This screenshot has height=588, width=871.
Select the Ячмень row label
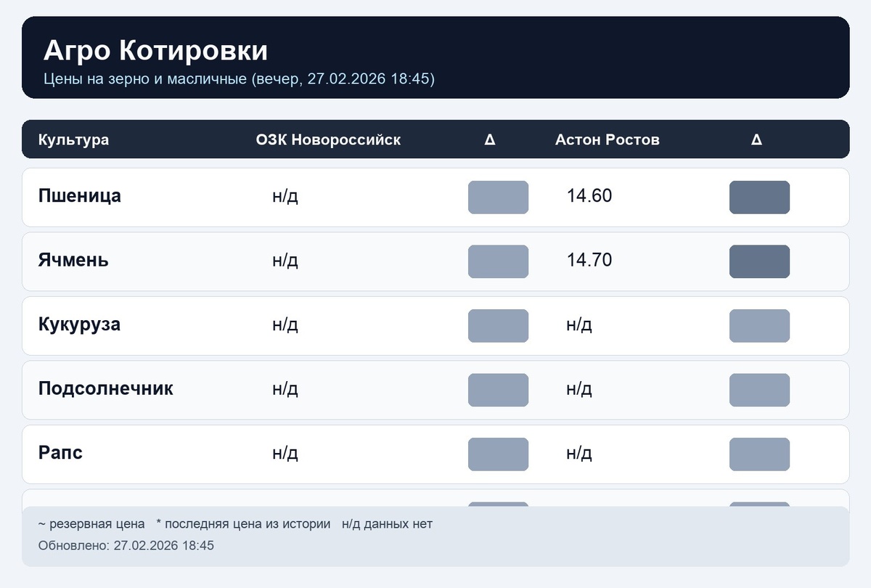(73, 260)
